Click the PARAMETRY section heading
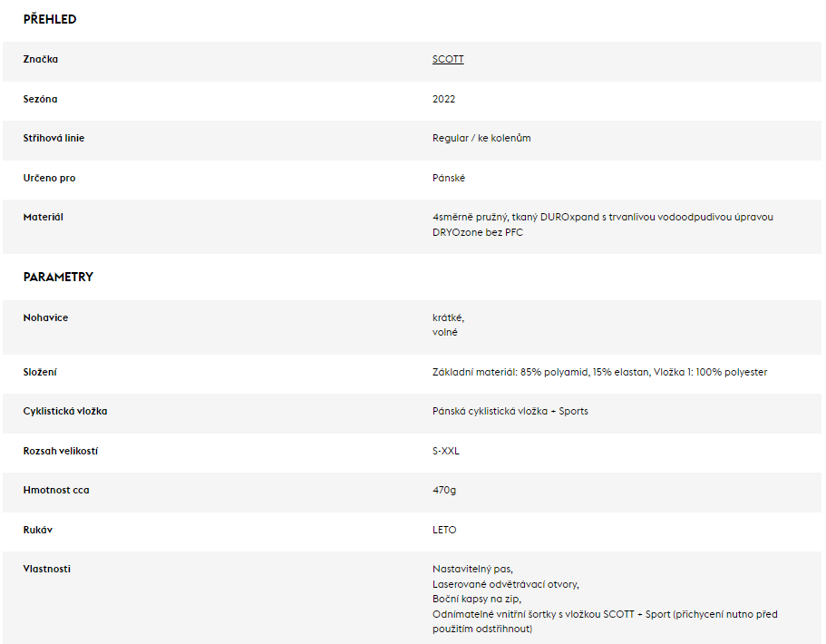Image resolution: width=826 pixels, height=644 pixels. coord(58,278)
